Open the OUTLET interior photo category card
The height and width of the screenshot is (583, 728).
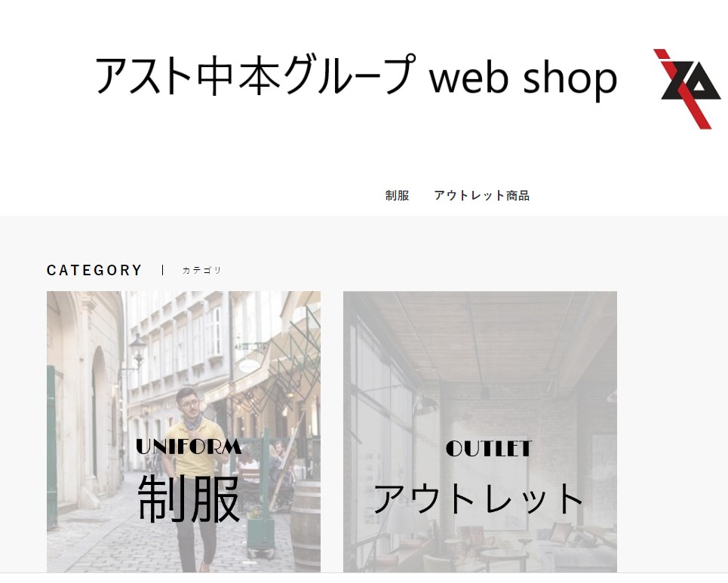[x=480, y=431]
